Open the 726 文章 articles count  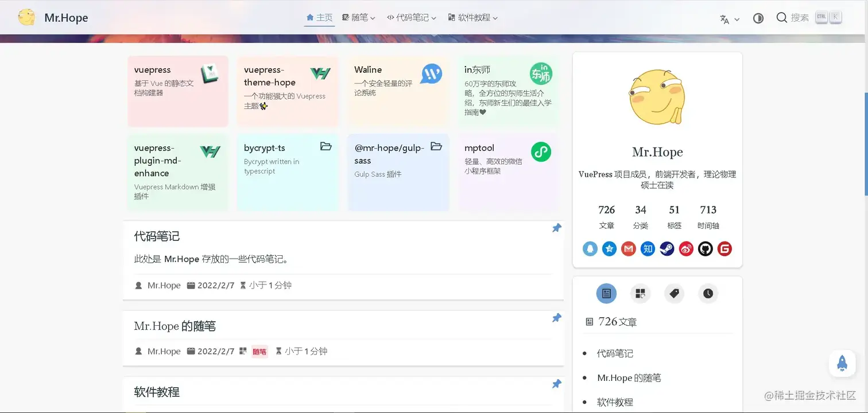(607, 217)
